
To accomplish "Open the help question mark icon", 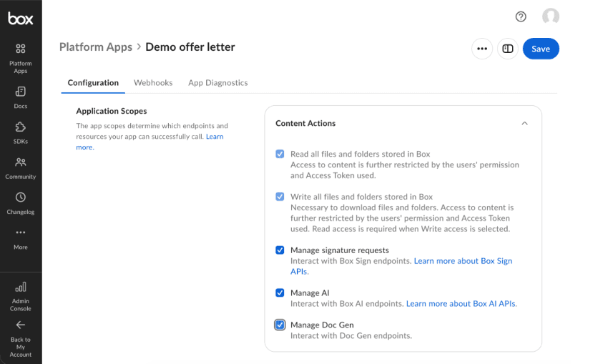I will [x=521, y=16].
